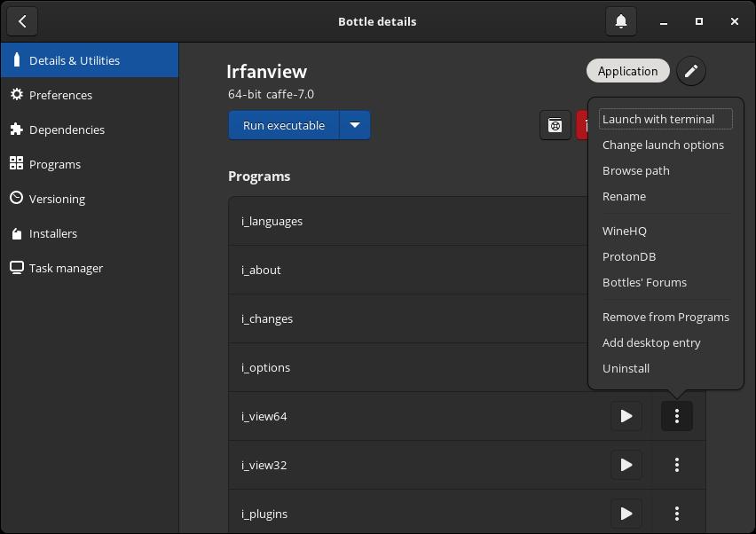
Task: Click the Programs section heading
Action: 259,177
